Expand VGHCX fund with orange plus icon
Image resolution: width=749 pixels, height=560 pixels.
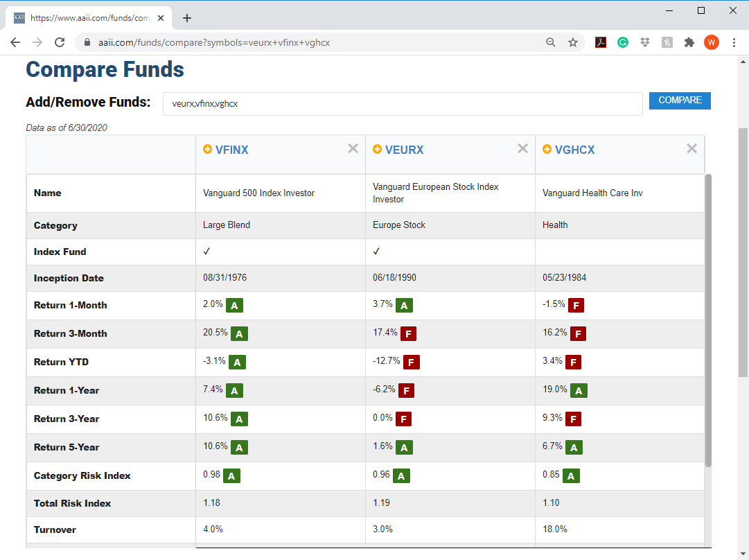tap(547, 149)
